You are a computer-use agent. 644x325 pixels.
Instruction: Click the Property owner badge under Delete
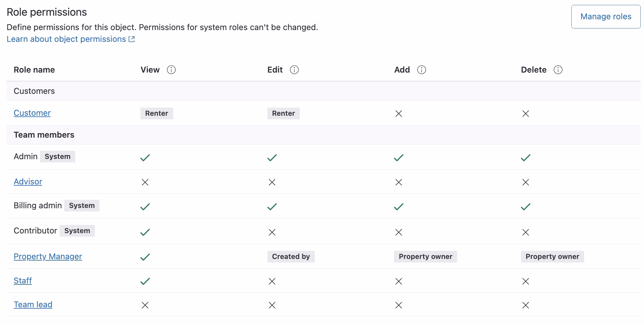coord(552,257)
